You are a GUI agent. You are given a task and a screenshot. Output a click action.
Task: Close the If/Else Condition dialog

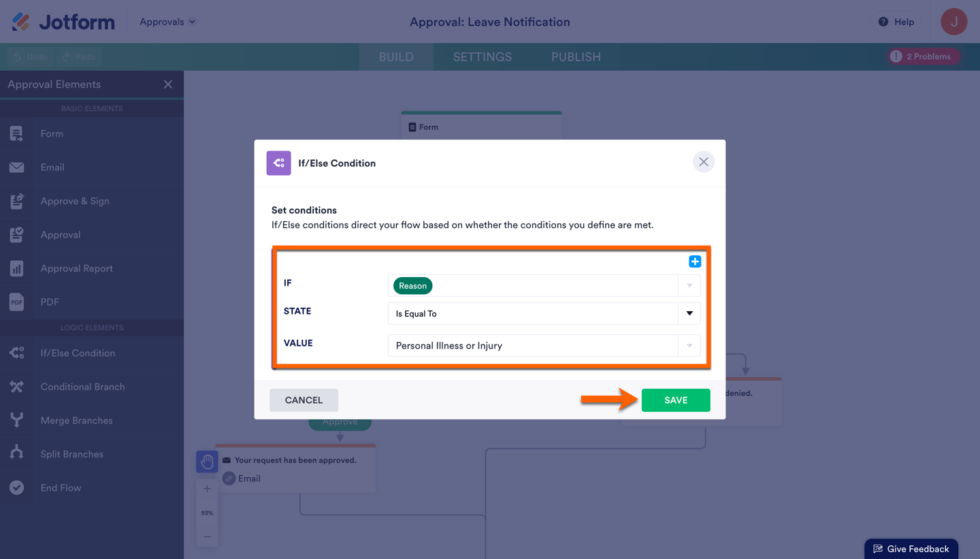pos(703,162)
